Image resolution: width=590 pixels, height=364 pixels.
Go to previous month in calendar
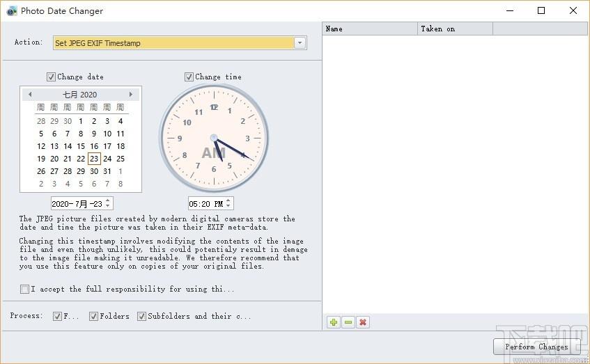(x=30, y=95)
